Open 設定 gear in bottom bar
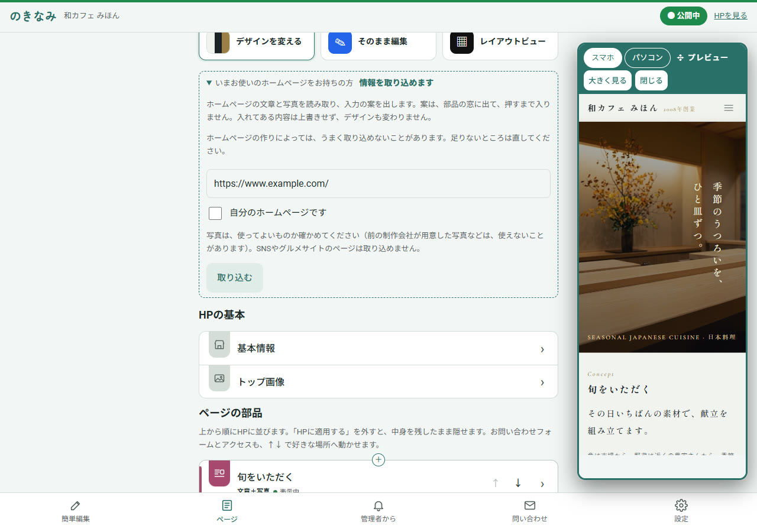This screenshot has width=757, height=532. tap(681, 512)
